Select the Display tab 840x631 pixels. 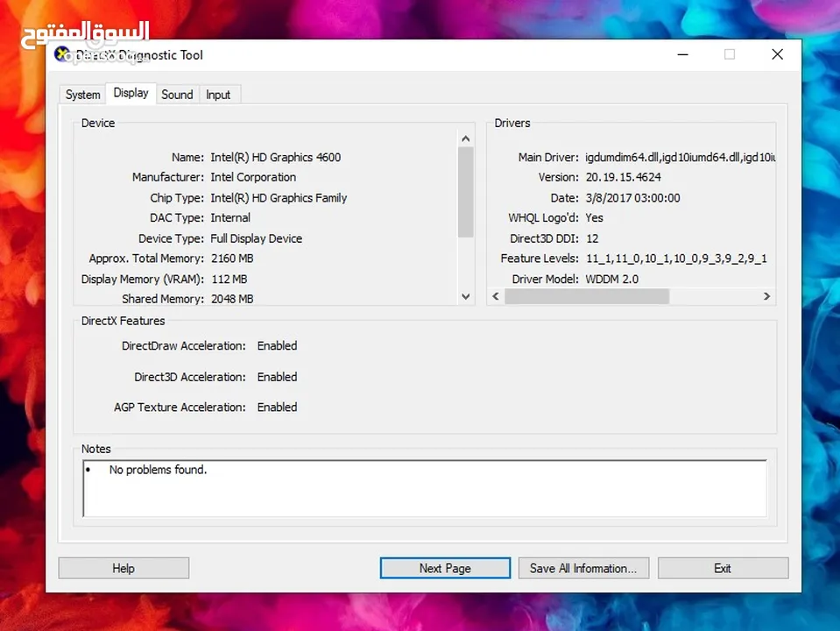131,93
